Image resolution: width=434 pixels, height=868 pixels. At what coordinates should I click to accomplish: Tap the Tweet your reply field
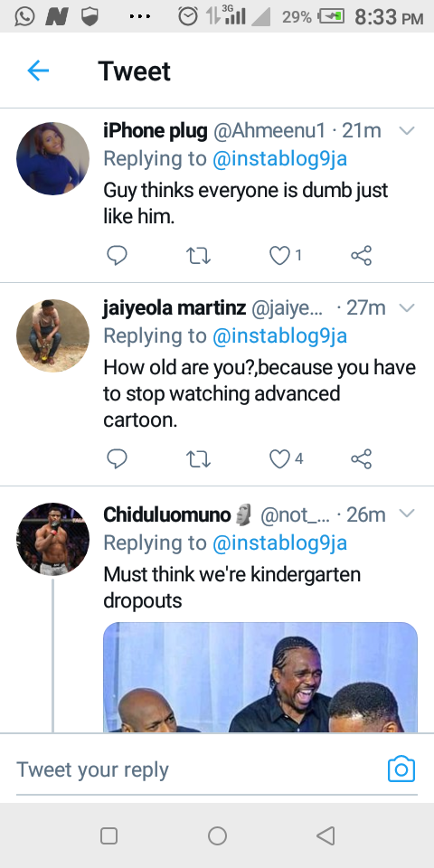(x=199, y=769)
